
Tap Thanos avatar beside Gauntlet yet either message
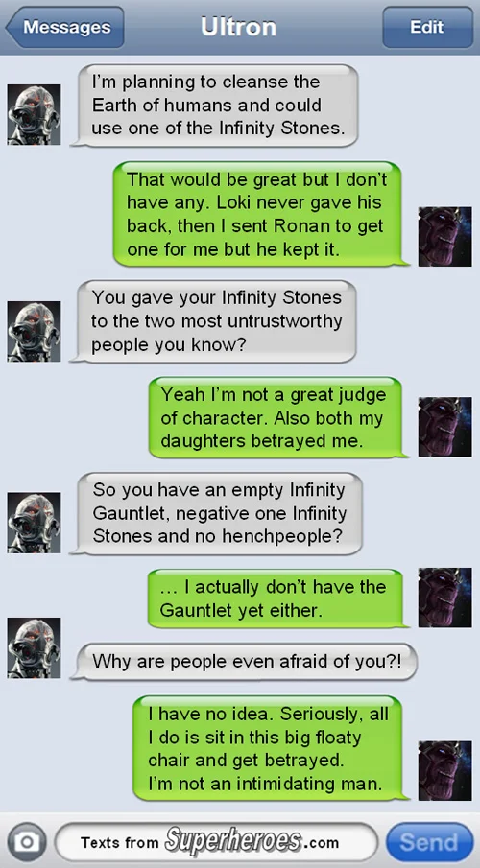(444, 598)
